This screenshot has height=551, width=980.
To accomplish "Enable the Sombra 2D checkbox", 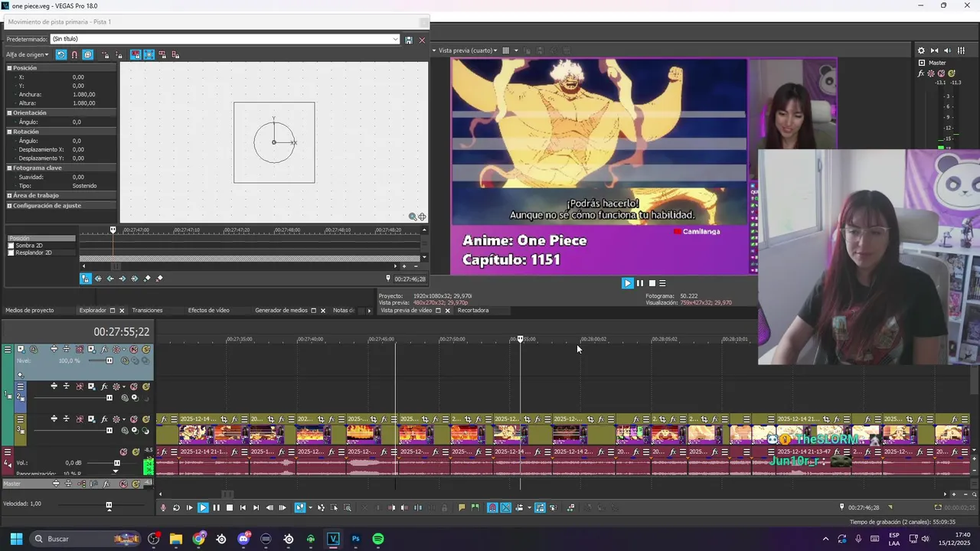I will [11, 246].
